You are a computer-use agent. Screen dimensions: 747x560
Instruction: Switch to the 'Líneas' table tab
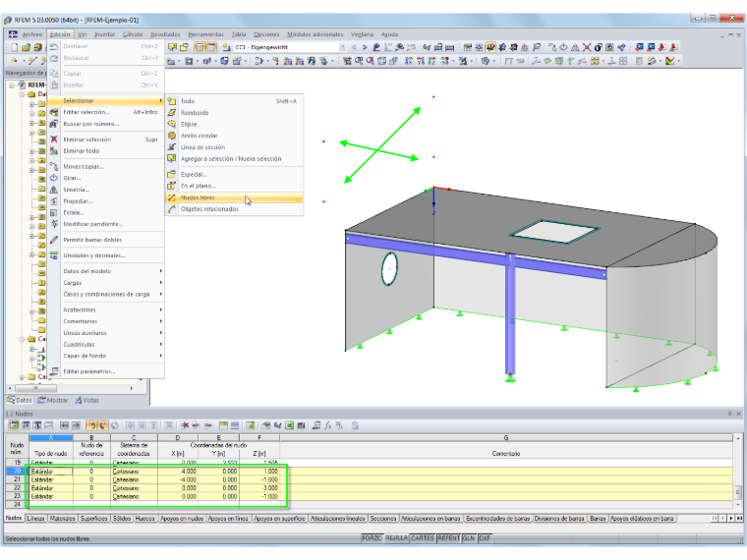tap(35, 519)
